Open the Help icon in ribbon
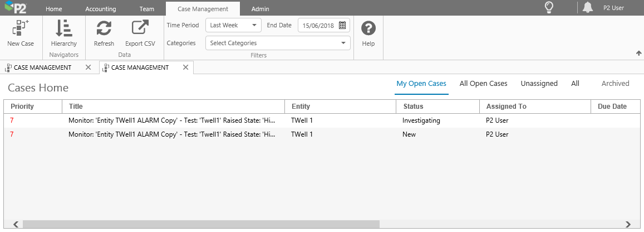Screen dimensions: 644x232 pyautogui.click(x=368, y=29)
